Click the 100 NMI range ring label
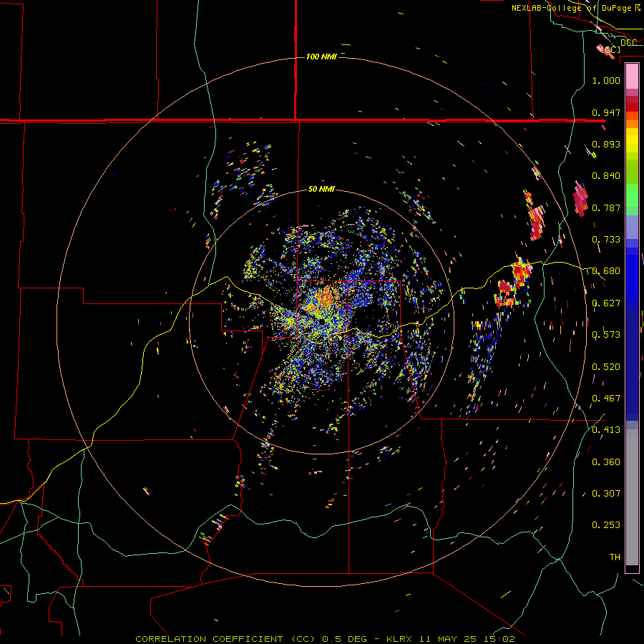This screenshot has height=644, width=644. [x=321, y=57]
